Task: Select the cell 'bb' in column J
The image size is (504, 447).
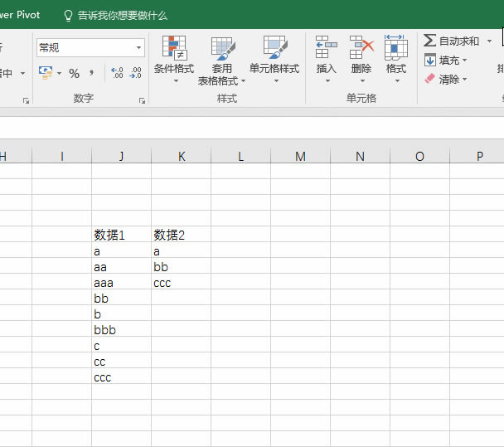Action: tap(122, 297)
